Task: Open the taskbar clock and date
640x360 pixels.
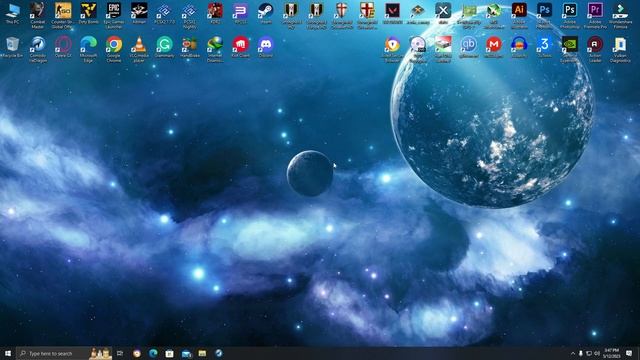Action: (x=611, y=353)
